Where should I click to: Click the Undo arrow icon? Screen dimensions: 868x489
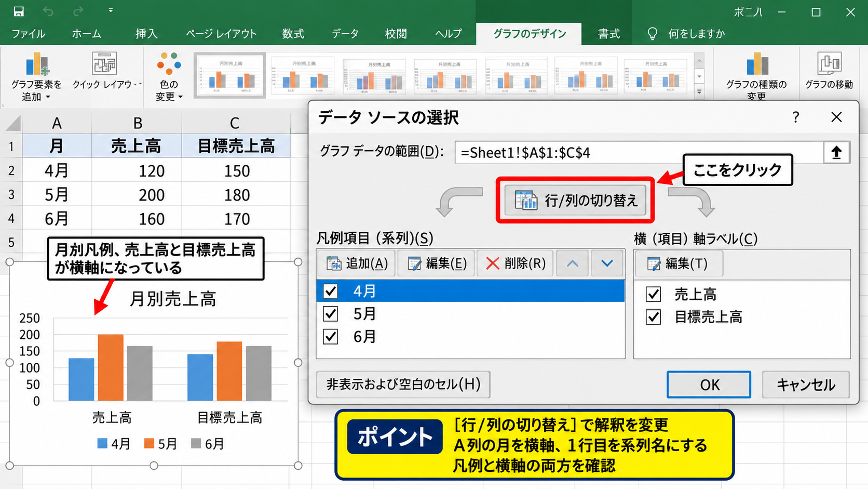[48, 11]
